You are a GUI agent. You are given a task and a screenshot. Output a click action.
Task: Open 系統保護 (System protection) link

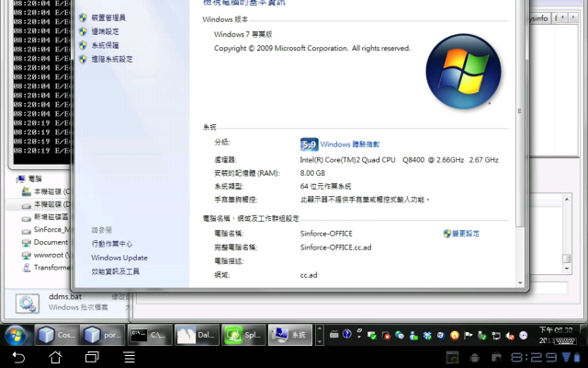[x=105, y=45]
